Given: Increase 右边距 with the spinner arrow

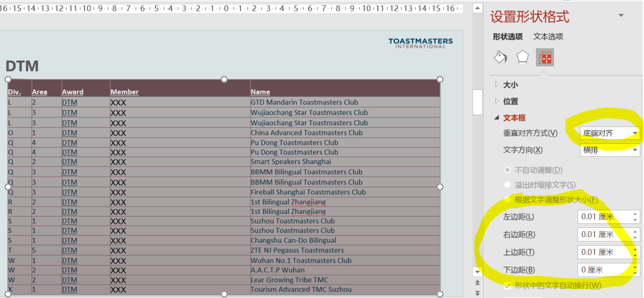Looking at the screenshot, I should [x=635, y=231].
